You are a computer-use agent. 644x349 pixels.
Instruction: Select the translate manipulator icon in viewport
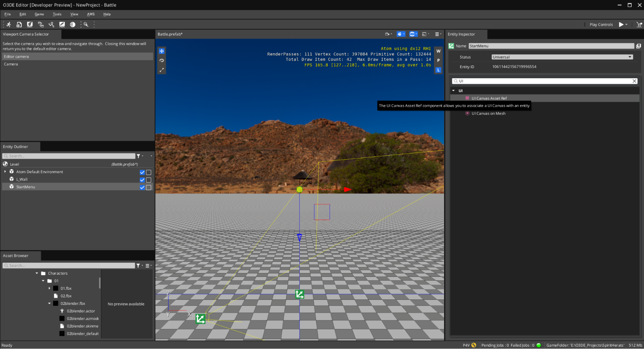click(x=162, y=51)
